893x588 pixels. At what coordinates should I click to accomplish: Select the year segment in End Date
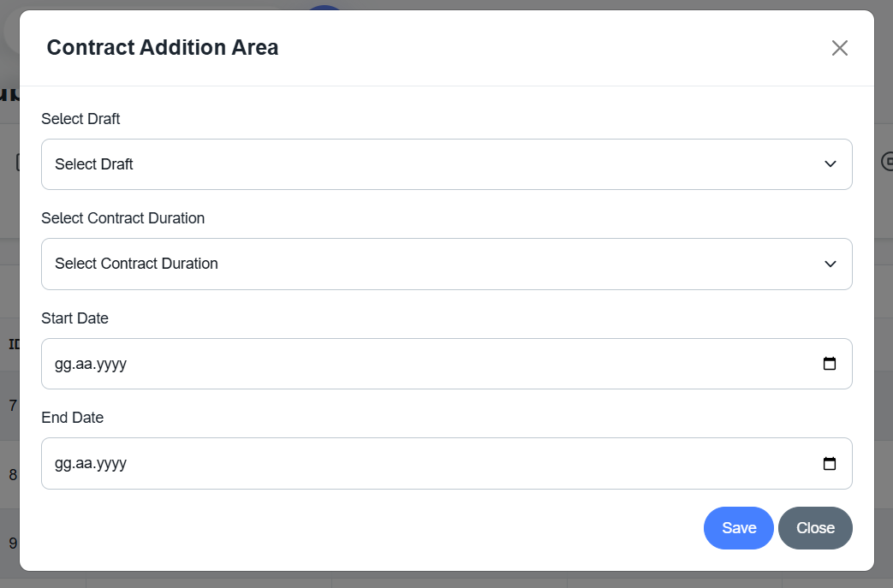[110, 464]
